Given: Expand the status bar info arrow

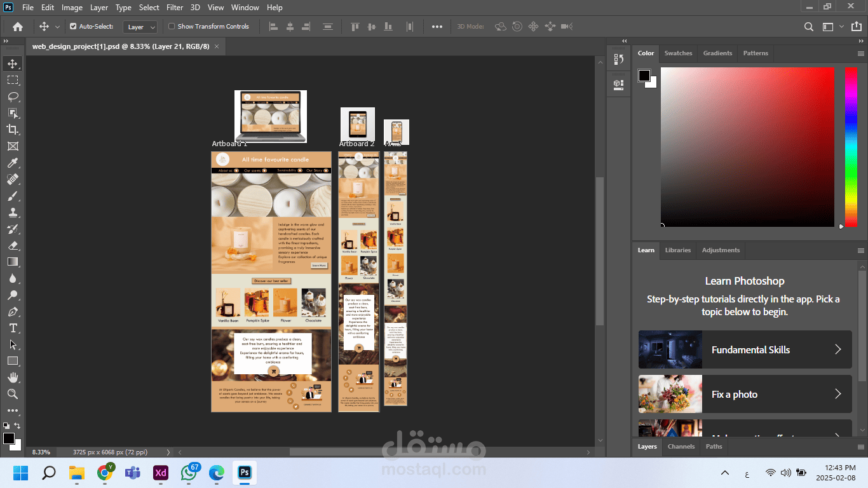Looking at the screenshot, I should point(168,452).
